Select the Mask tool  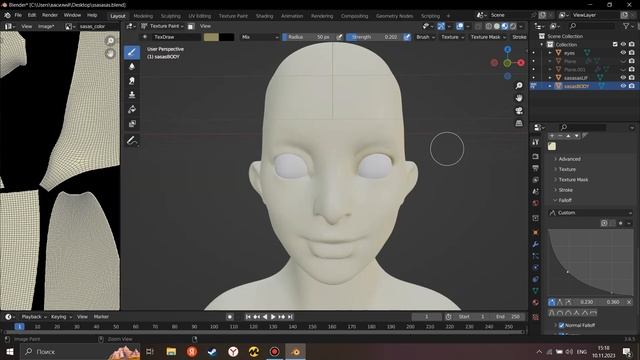point(131,124)
